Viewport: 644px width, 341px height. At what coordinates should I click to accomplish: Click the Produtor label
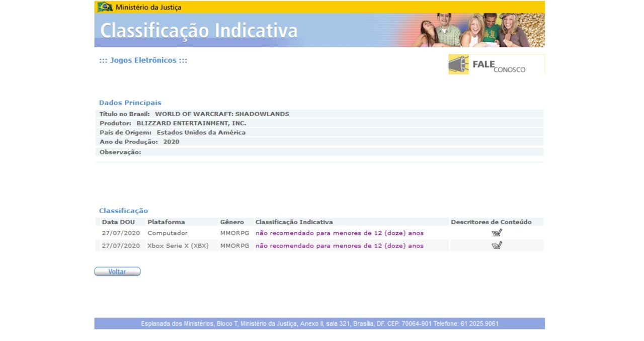[x=116, y=123]
